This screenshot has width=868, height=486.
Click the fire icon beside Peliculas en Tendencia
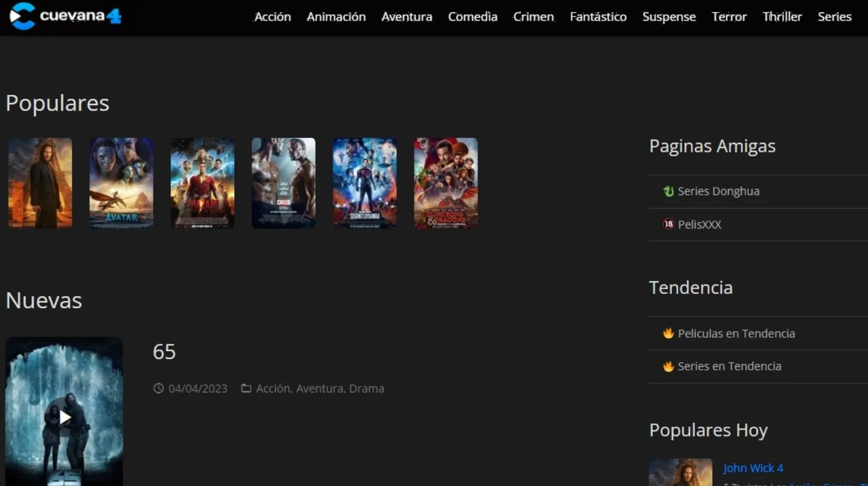669,333
